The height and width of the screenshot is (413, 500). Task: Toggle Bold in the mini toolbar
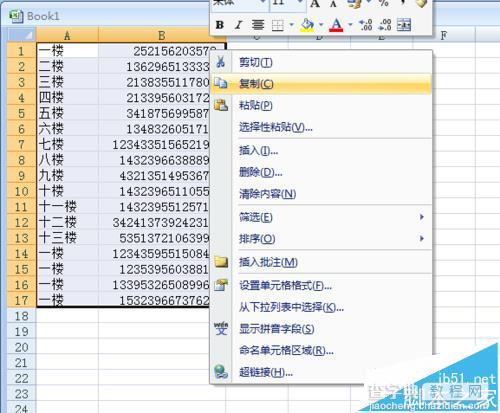[x=220, y=25]
